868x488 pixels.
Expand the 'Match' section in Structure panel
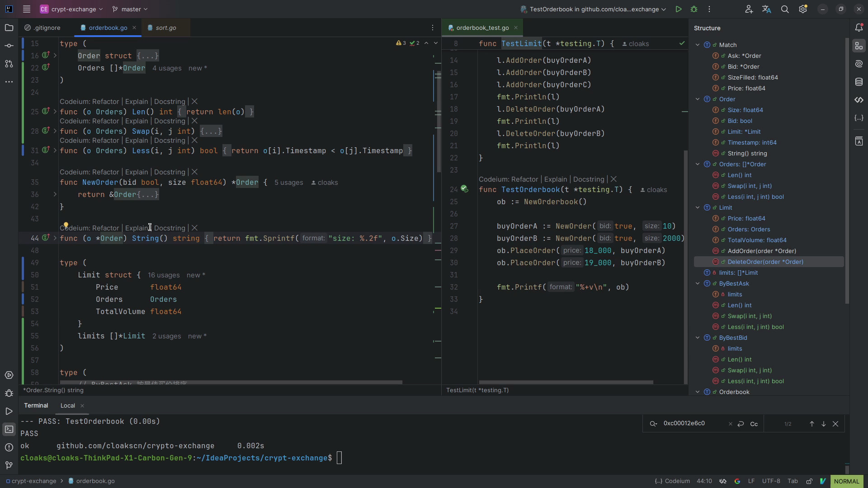pos(698,45)
